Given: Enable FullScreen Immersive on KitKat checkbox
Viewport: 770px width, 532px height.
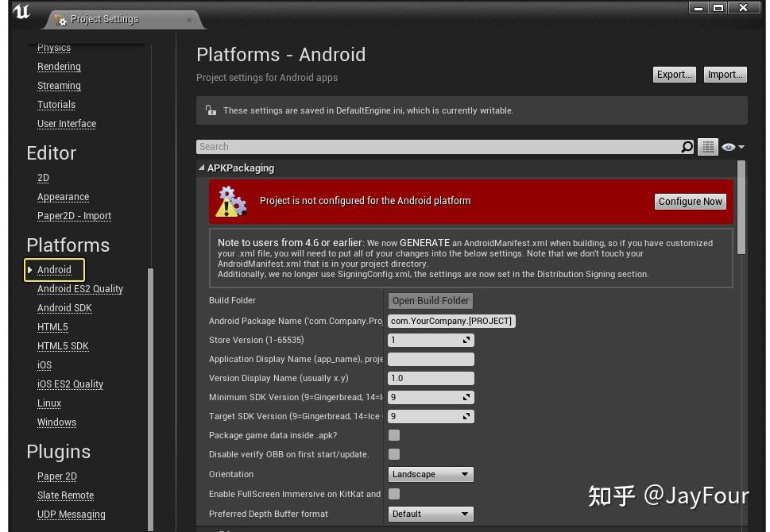Looking at the screenshot, I should [x=393, y=494].
